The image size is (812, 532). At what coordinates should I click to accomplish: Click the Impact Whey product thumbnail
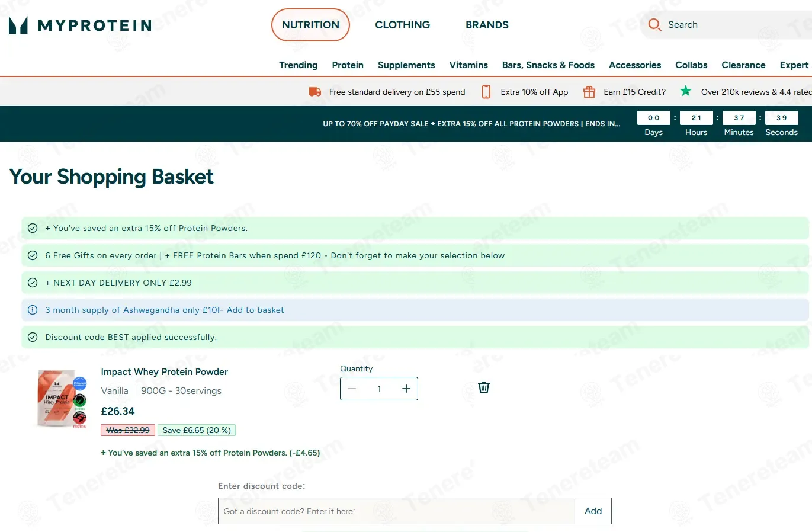click(x=61, y=398)
